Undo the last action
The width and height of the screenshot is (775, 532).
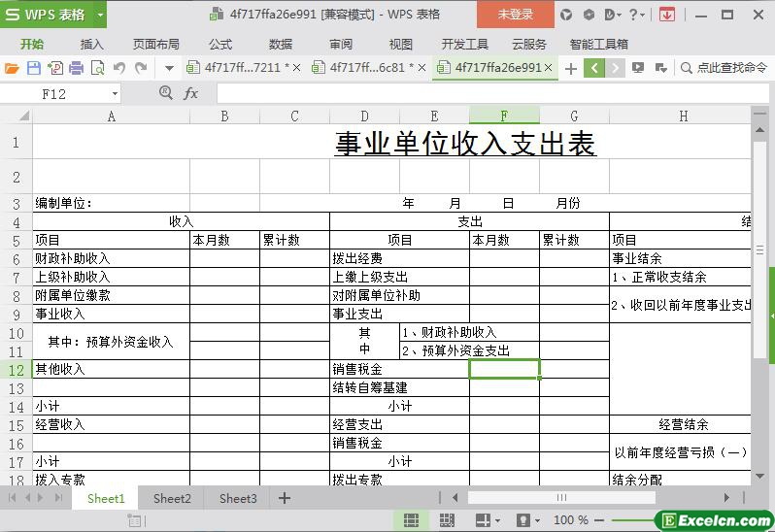point(119,68)
